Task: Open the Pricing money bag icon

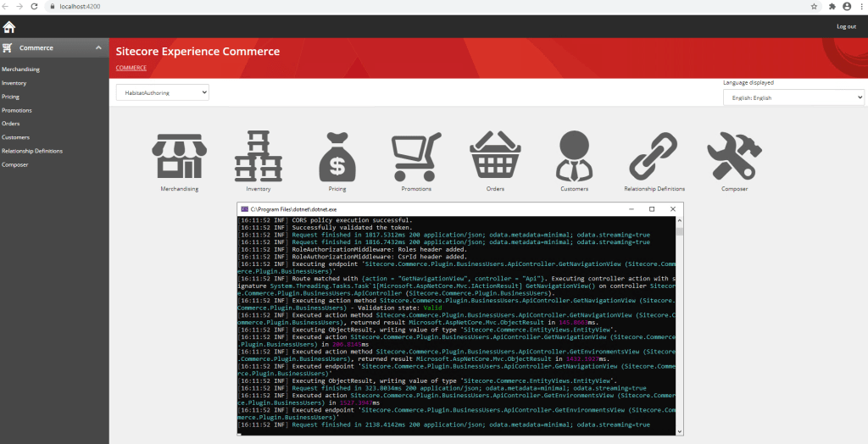Action: click(337, 157)
